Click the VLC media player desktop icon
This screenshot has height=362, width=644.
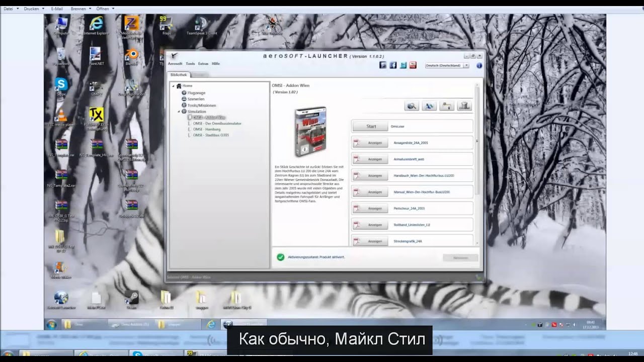click(61, 118)
